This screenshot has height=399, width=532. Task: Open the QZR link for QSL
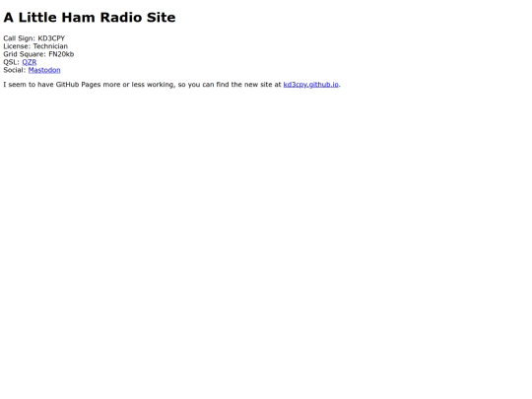(x=30, y=62)
